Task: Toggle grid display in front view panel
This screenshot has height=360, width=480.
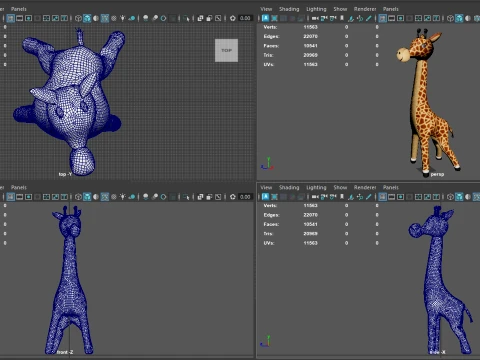Action: 11,197
